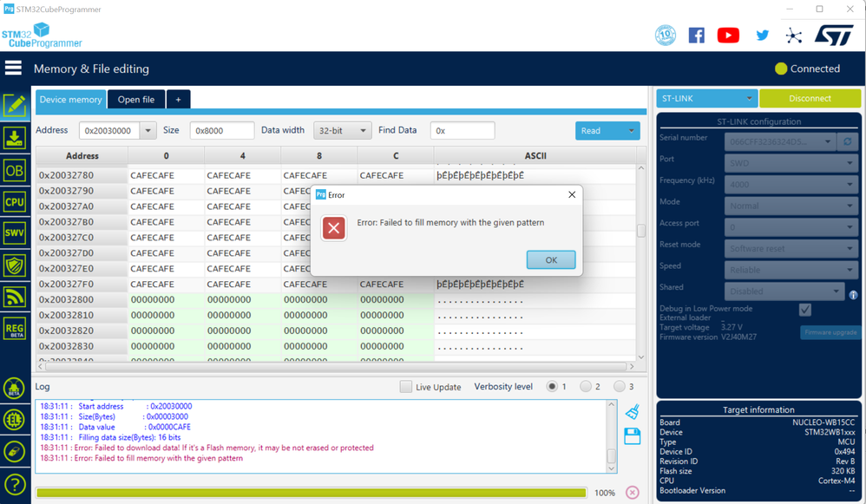Click the Address input field

[x=110, y=131]
